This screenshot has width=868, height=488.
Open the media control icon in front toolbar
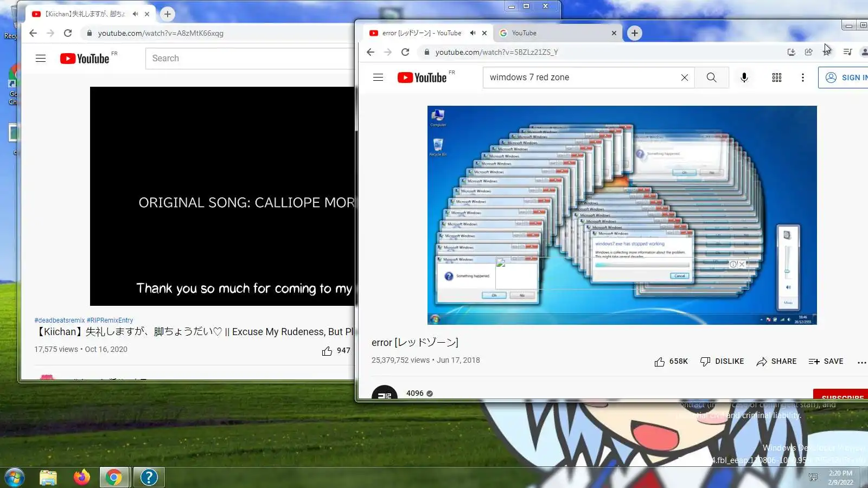click(848, 52)
